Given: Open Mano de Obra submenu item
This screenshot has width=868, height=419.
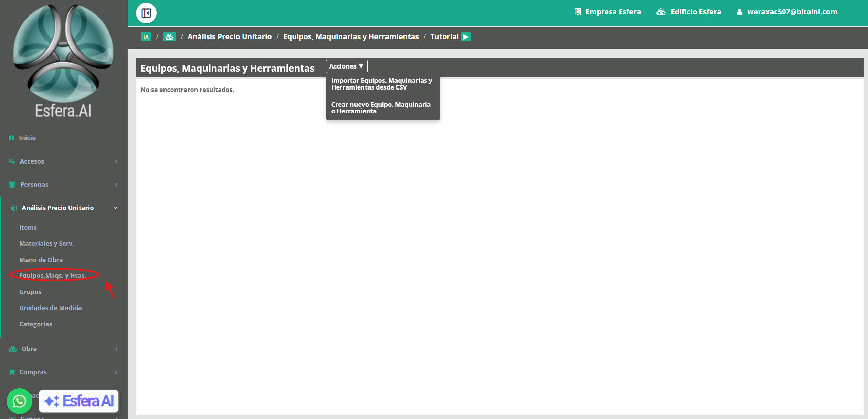Looking at the screenshot, I should [41, 260].
